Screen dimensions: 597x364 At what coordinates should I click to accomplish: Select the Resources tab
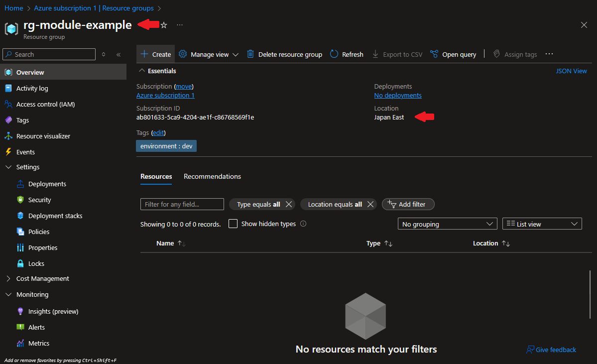pyautogui.click(x=156, y=177)
